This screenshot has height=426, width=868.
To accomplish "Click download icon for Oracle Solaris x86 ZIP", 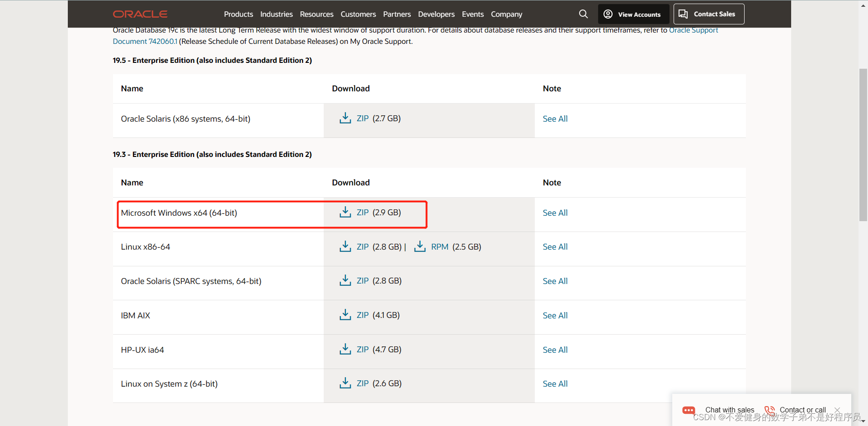I will pyautogui.click(x=345, y=118).
